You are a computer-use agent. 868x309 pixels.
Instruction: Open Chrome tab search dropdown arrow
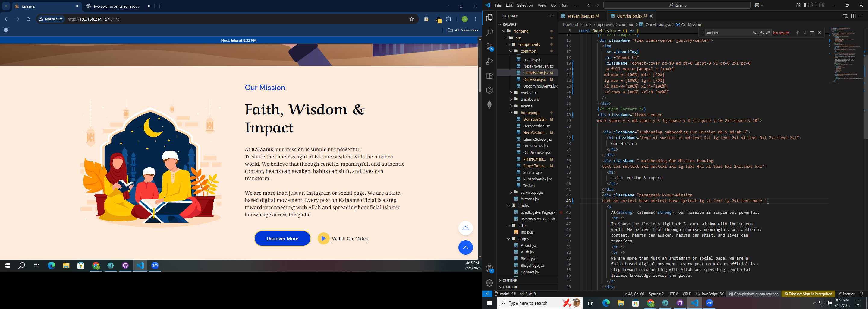(6, 6)
